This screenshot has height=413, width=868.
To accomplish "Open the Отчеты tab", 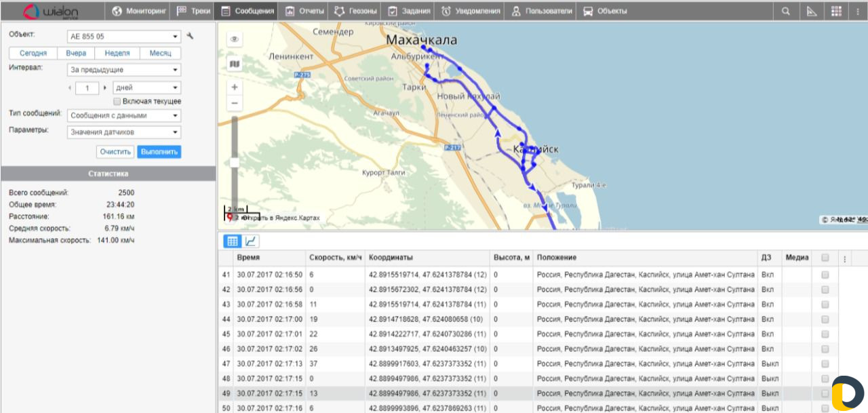I will coord(304,11).
